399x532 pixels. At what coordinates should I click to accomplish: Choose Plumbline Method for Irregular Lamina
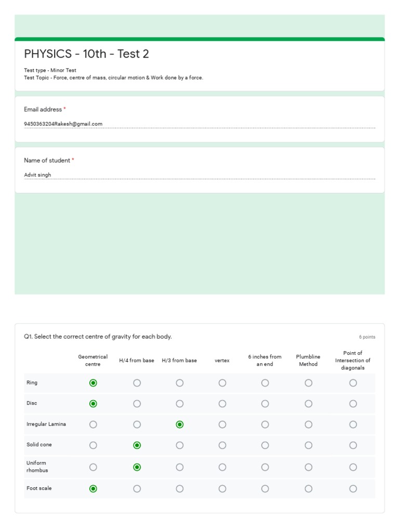(308, 424)
